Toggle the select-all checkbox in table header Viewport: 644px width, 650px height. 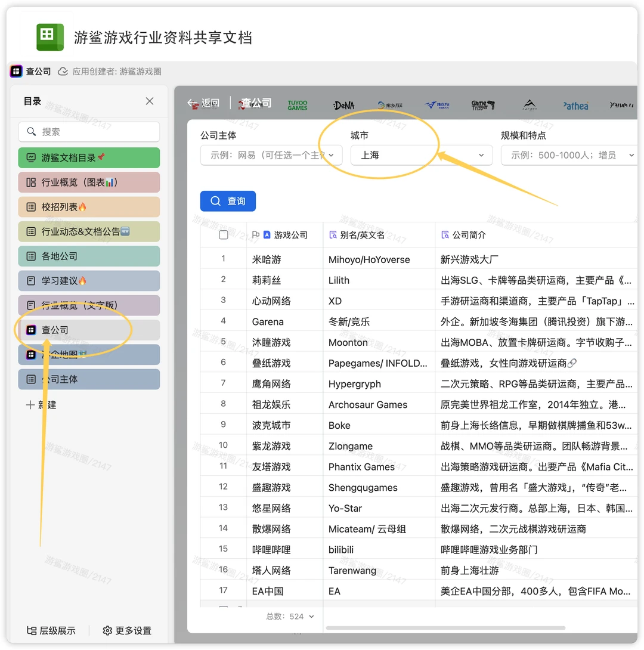coord(224,235)
